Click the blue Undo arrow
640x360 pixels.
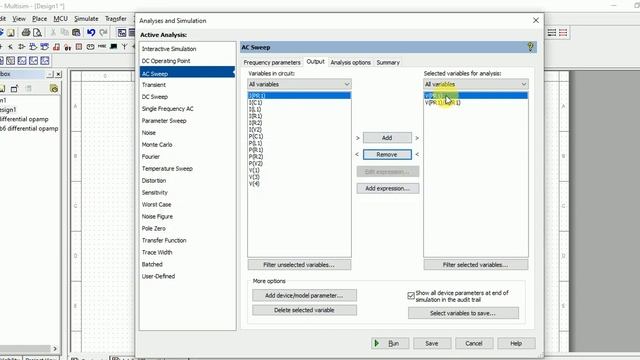pos(91,33)
